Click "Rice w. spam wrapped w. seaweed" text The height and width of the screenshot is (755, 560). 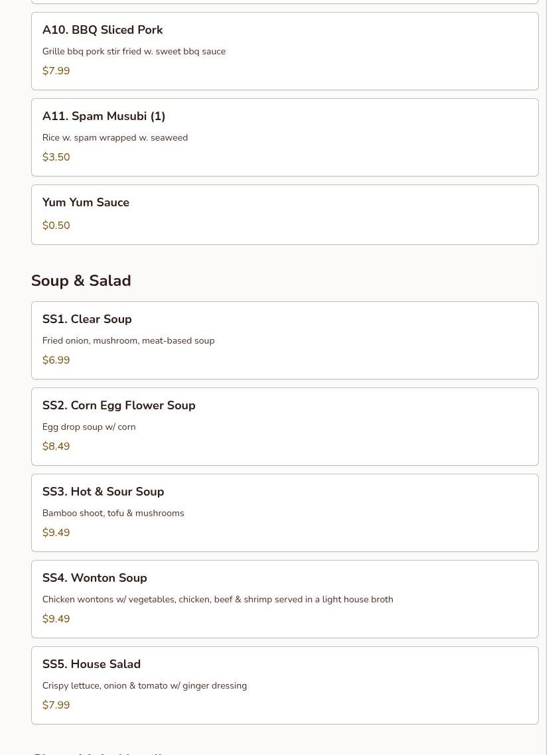coord(115,137)
